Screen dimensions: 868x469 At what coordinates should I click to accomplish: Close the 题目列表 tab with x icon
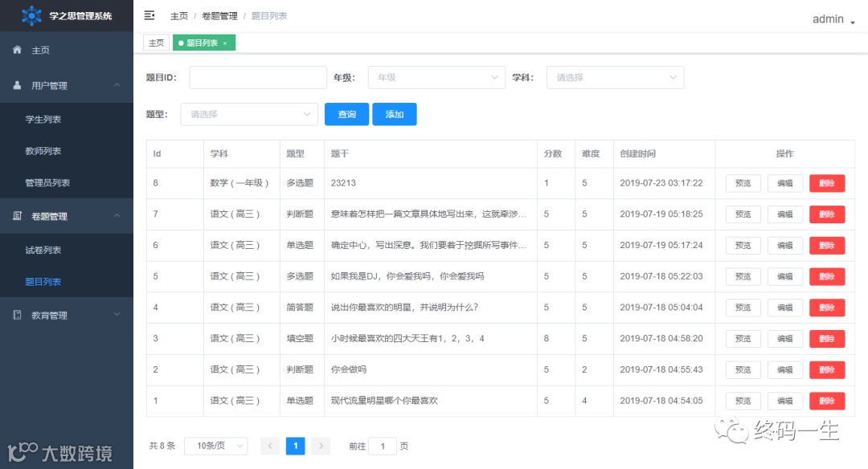coord(225,43)
